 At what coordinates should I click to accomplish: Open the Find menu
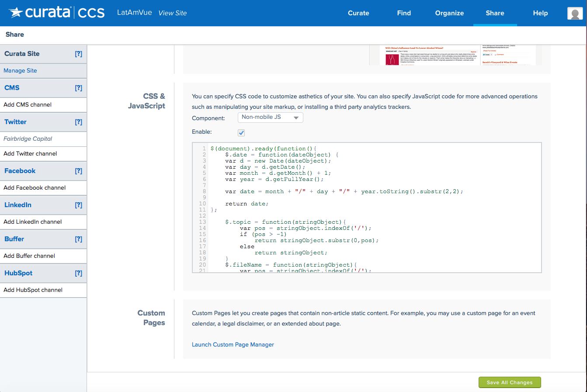(x=404, y=13)
